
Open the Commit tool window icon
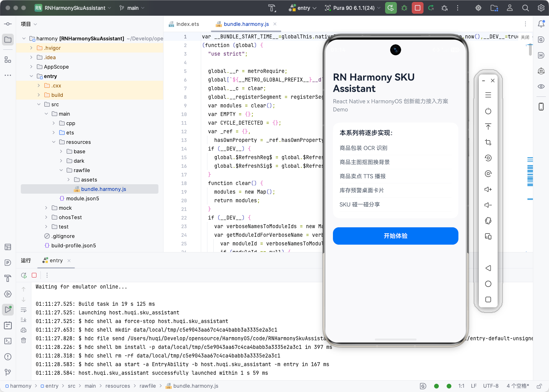8,24
